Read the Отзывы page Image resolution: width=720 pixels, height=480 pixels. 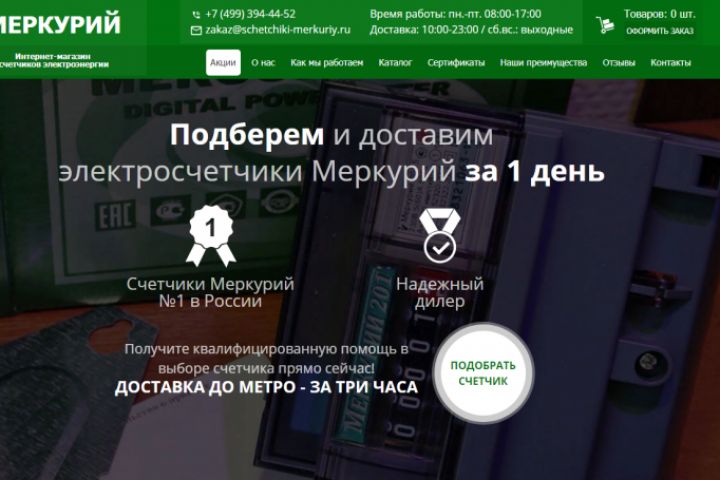pos(619,62)
